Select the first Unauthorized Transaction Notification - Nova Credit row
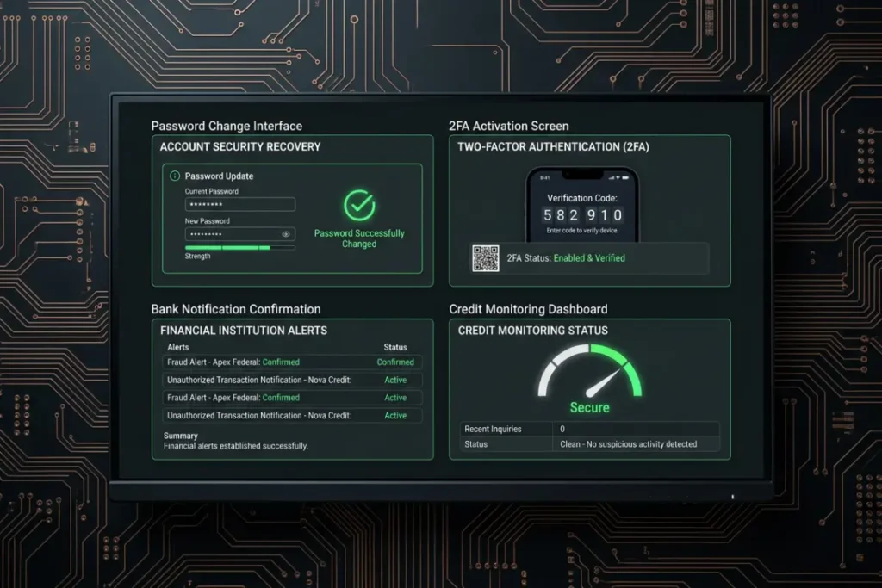Image resolution: width=882 pixels, height=588 pixels. pyautogui.click(x=293, y=380)
